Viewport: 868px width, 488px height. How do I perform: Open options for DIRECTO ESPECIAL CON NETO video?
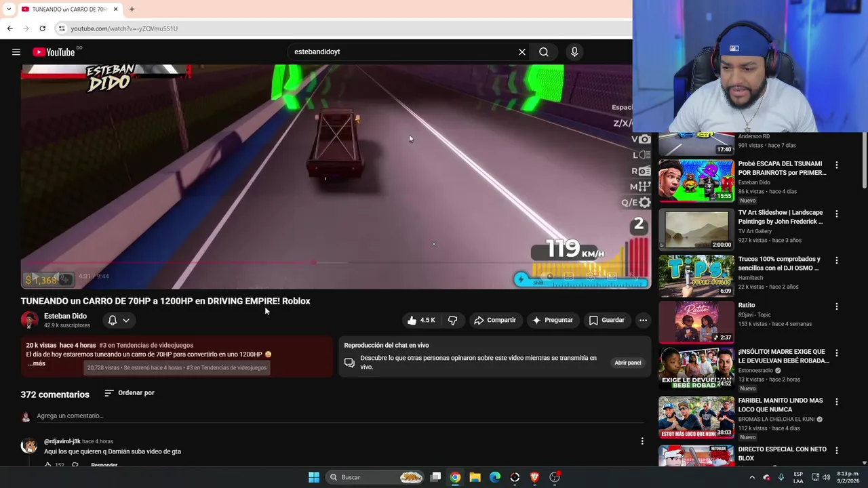[x=836, y=451]
